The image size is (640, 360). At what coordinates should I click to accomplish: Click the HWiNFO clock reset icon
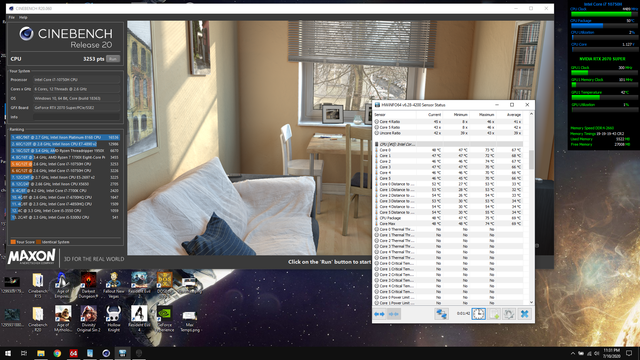click(478, 314)
